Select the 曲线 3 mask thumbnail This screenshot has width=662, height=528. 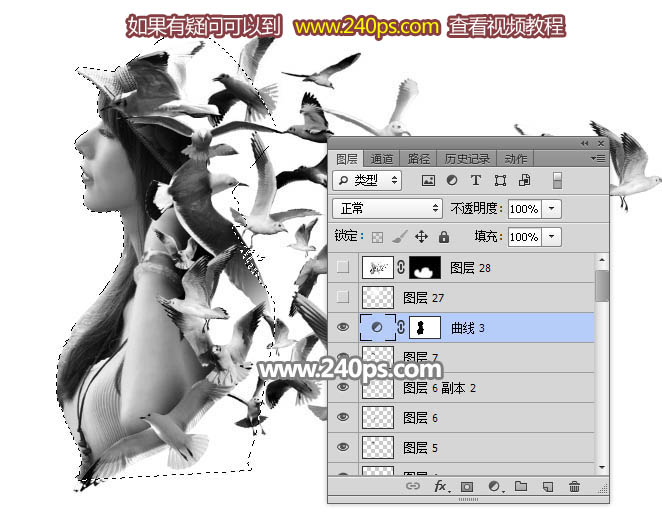coord(425,327)
